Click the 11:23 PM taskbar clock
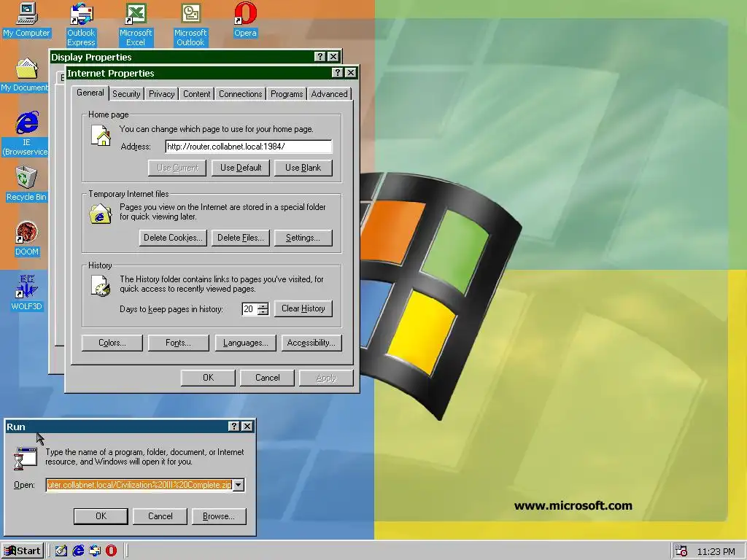Image resolution: width=747 pixels, height=560 pixels. [x=716, y=551]
